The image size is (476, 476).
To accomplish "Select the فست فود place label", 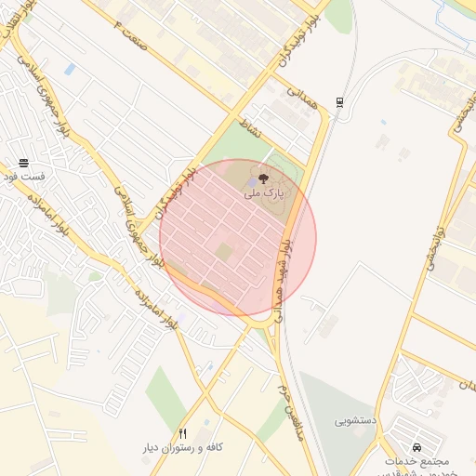I will [24, 177].
